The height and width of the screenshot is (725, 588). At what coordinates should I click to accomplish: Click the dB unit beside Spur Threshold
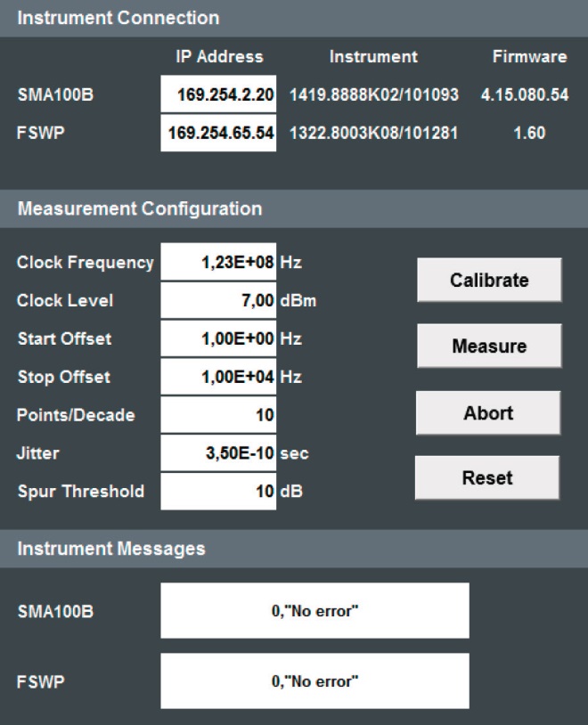(x=291, y=491)
